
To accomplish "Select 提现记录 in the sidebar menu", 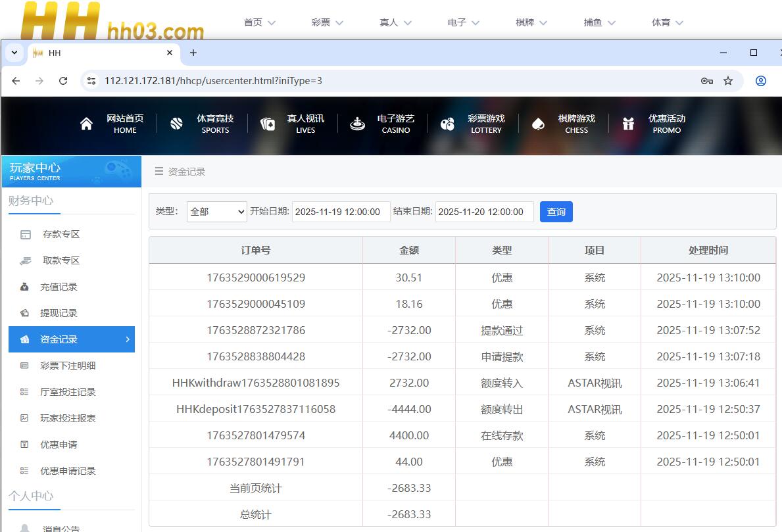I will (59, 313).
